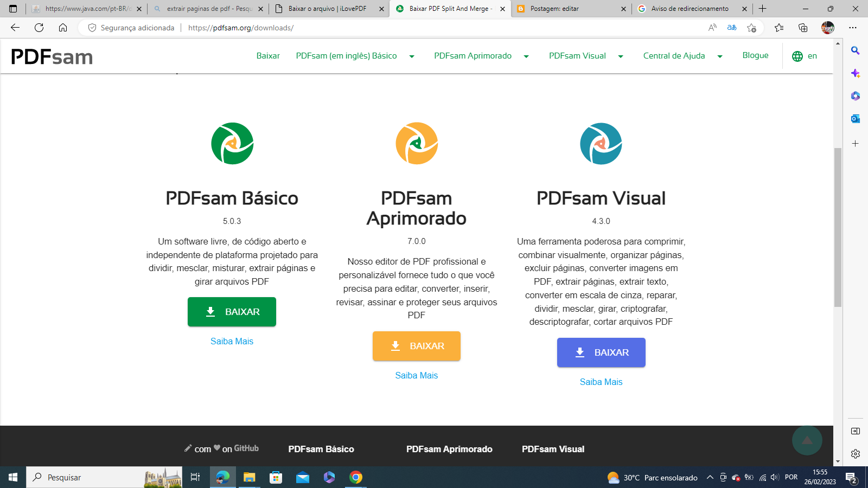The height and width of the screenshot is (488, 868).
Task: Close the Baixar PDF Split And Merge tab
Action: click(502, 9)
